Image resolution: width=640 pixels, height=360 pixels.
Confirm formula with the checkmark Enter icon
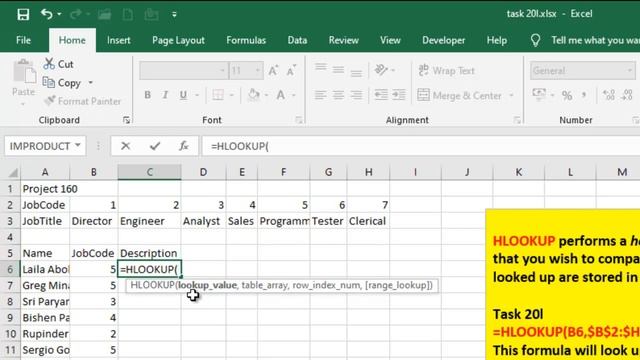click(x=155, y=146)
